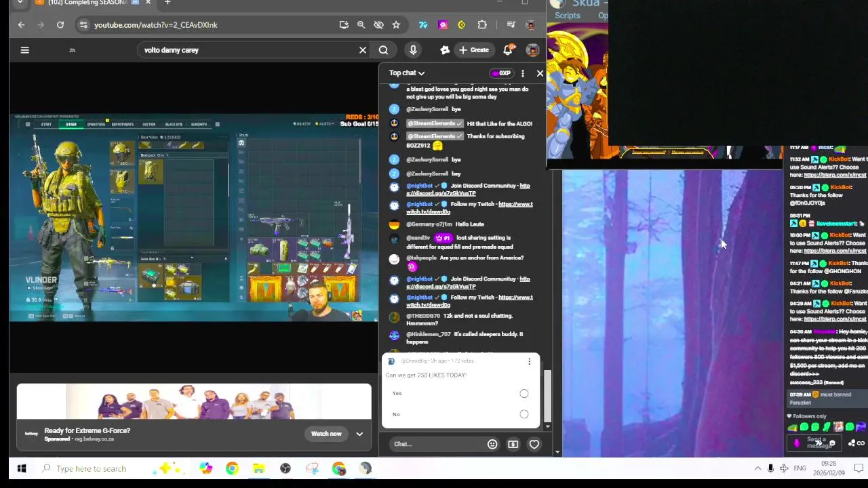Image resolution: width=868 pixels, height=488 pixels.
Task: Open the browser zoom magnifier icon
Action: click(x=361, y=25)
